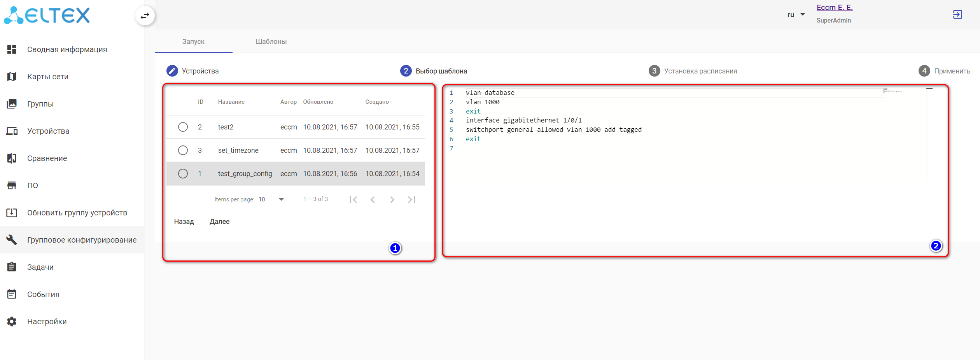Open Сводная информация menu item
This screenshot has width=980, height=360.
click(x=72, y=49)
